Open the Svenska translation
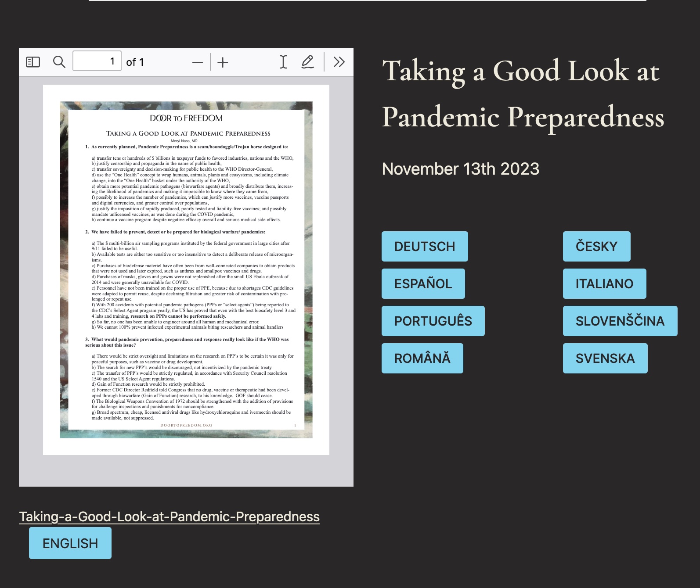The image size is (700, 588). coord(605,359)
